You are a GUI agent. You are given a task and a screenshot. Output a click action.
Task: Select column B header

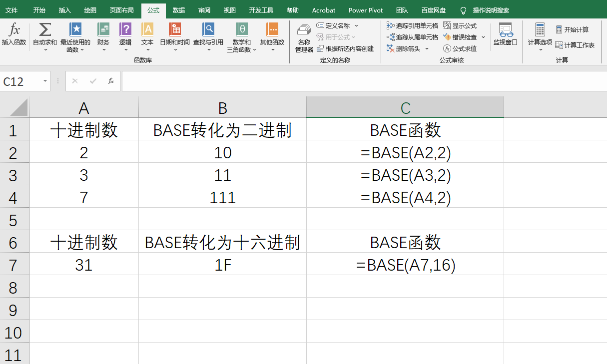222,107
